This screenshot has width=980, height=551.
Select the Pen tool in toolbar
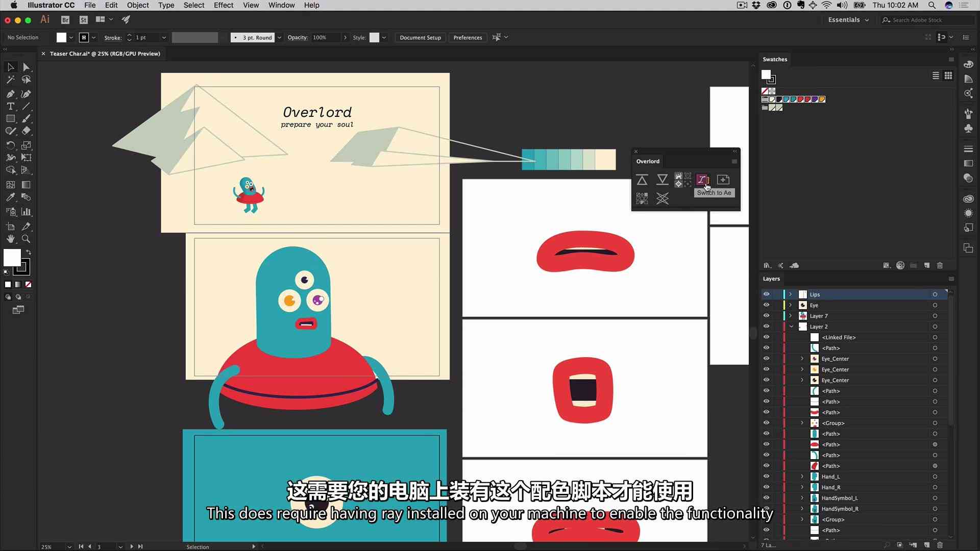pos(10,93)
